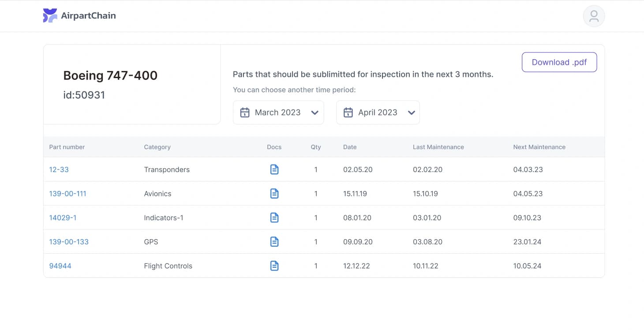
Task: Open the user profile icon
Action: point(594,16)
